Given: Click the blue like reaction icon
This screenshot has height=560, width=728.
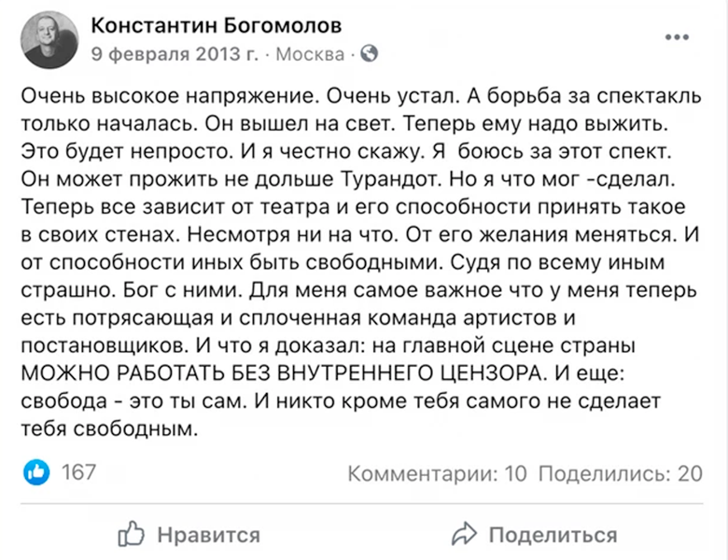Looking at the screenshot, I should [x=36, y=472].
